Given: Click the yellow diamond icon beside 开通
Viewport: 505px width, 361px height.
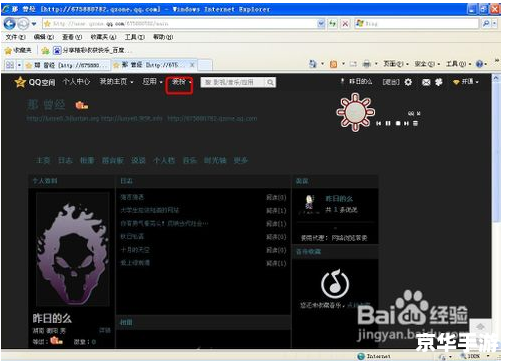Looking at the screenshot, I should pos(456,82).
